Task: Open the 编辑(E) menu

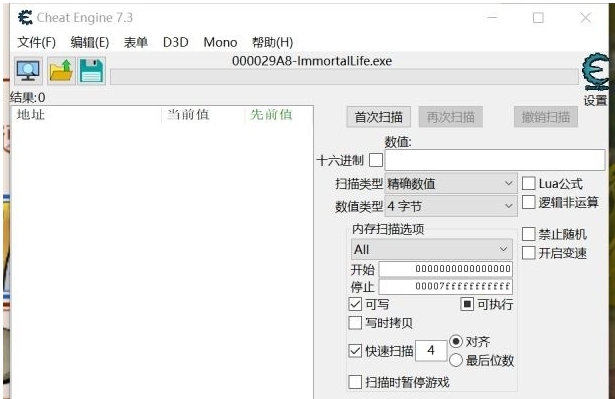Action: tap(89, 42)
